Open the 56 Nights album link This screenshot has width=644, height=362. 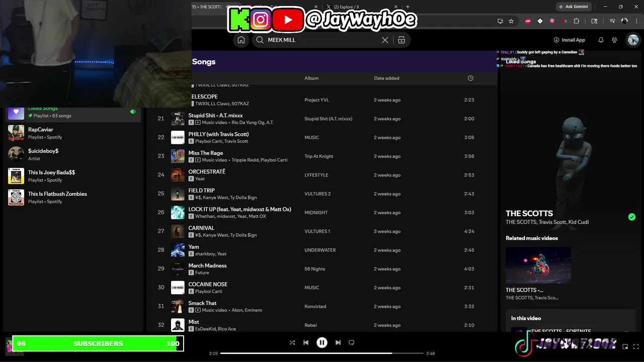tap(314, 269)
